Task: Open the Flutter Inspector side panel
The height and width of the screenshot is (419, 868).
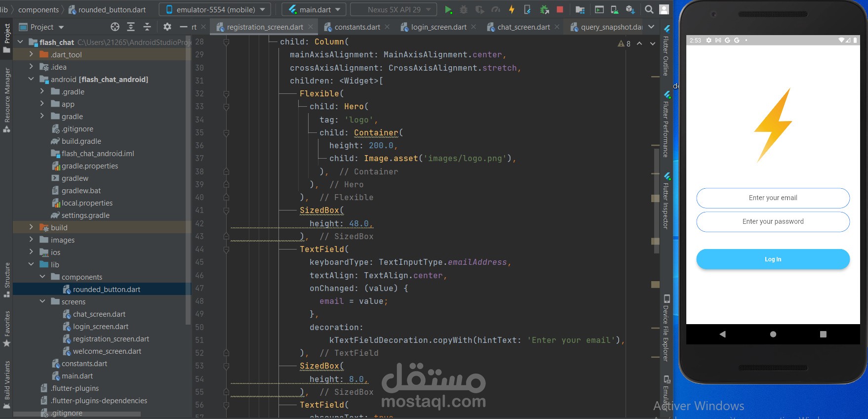Action: pyautogui.click(x=666, y=201)
